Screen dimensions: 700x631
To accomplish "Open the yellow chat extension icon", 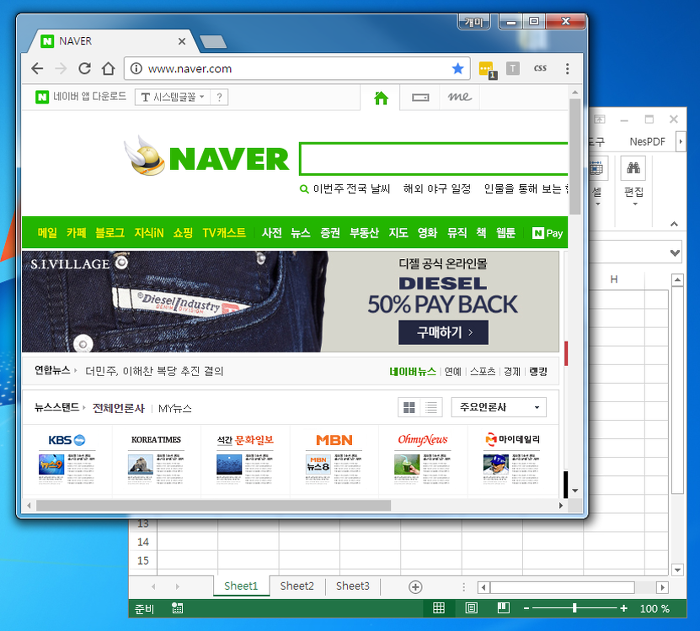I will pos(488,70).
